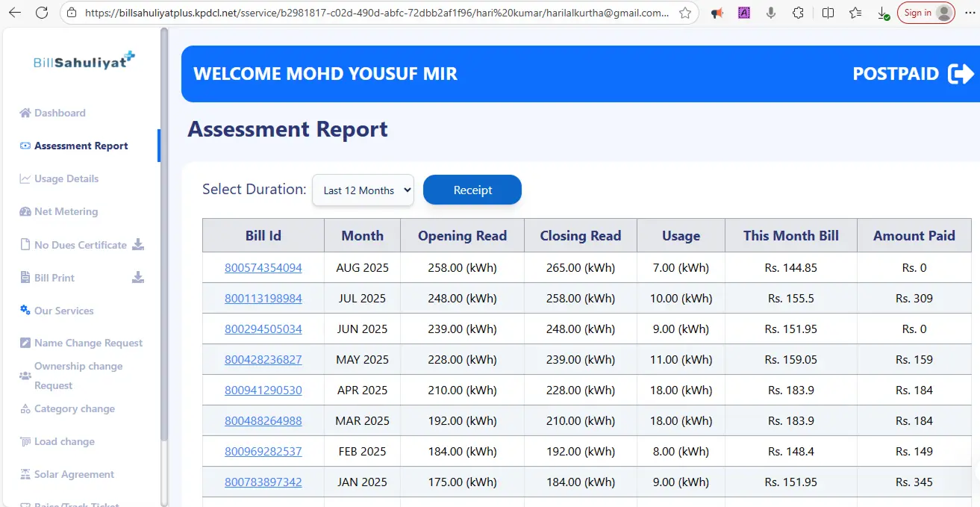Viewport: 980px width, 507px height.
Task: Go to Solar Agreement sidebar item
Action: pos(74,474)
